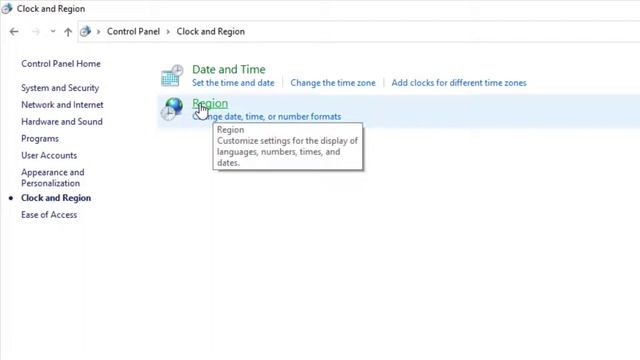Open the Region heading link

point(210,103)
